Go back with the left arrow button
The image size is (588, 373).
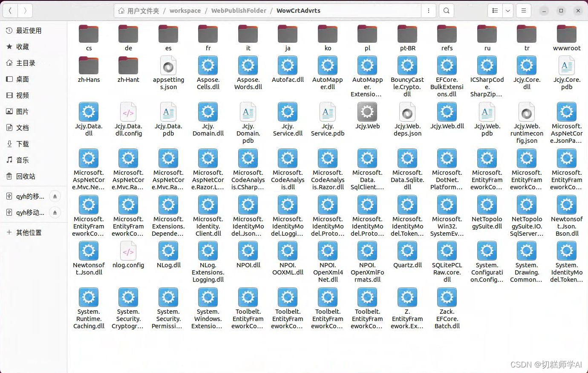point(10,11)
